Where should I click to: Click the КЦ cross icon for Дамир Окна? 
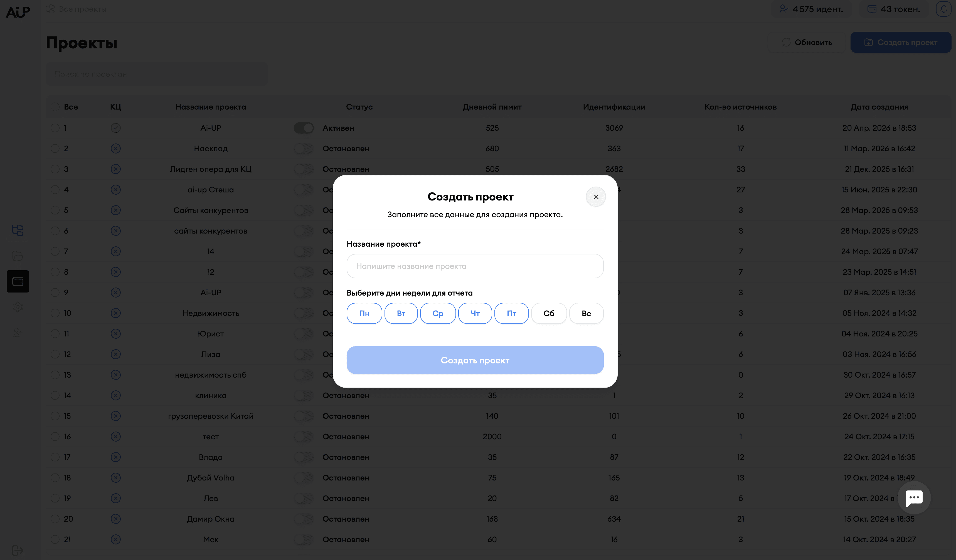coord(116,519)
